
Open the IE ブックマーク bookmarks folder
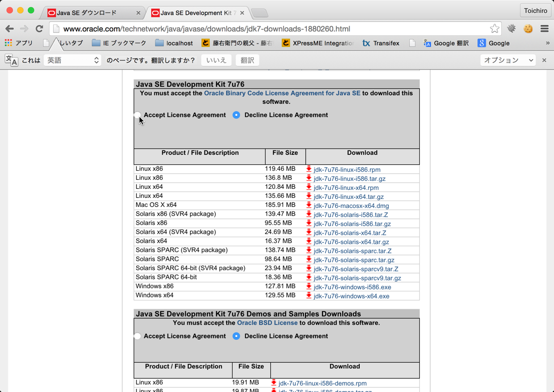click(119, 43)
